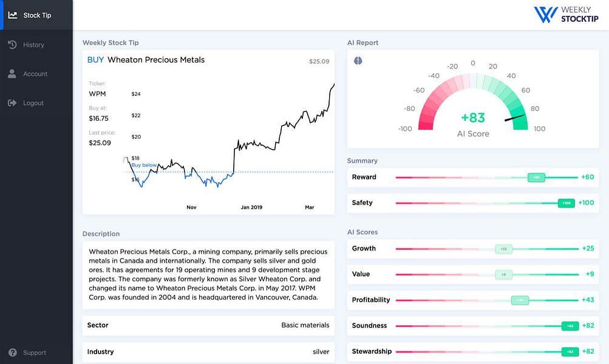
Task: Click the $24 chart axis label
Action: tap(136, 94)
